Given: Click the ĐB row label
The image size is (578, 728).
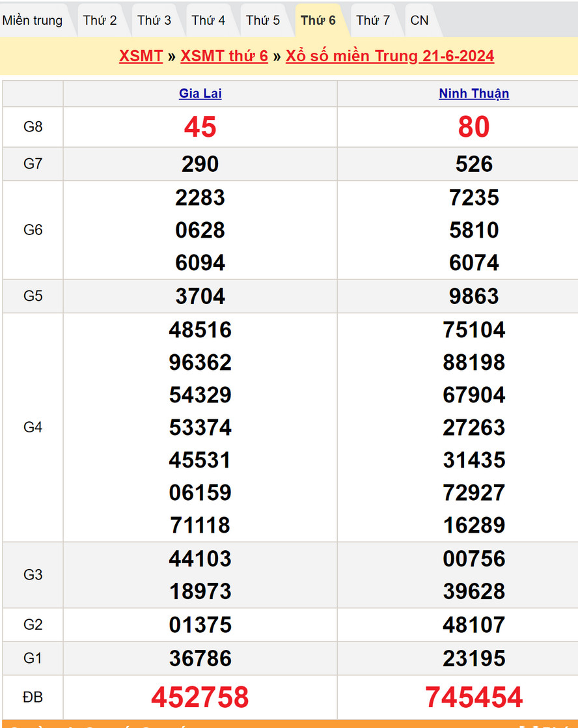Looking at the screenshot, I should click(x=33, y=697).
